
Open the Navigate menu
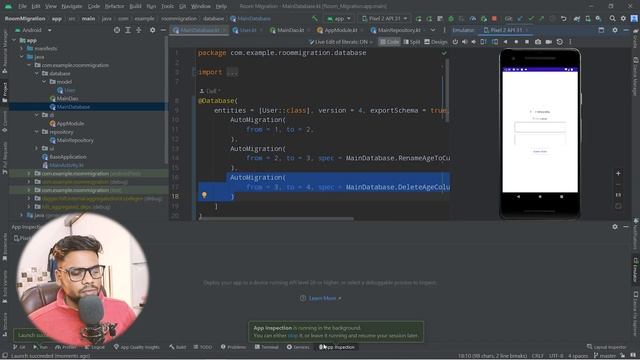(71, 6)
